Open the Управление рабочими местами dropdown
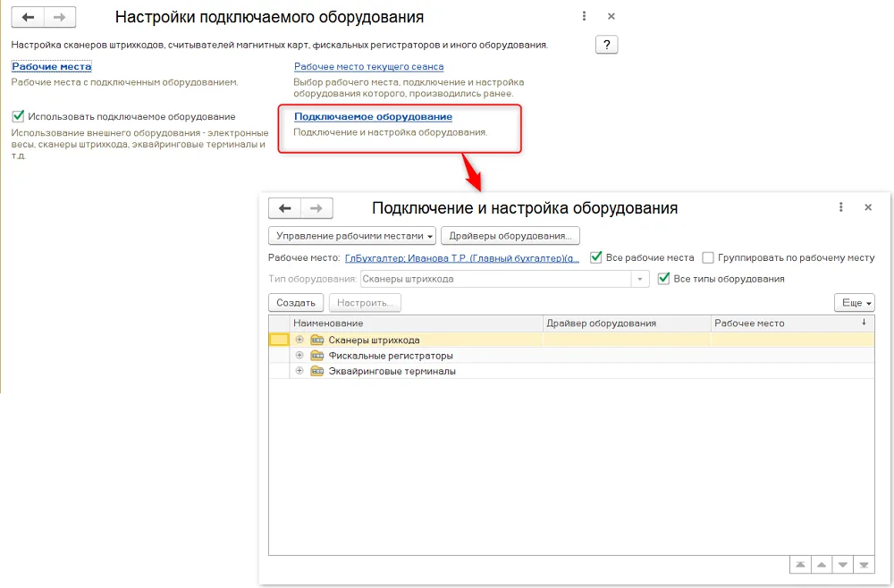Screen dimensions: 894x588 [x=351, y=236]
